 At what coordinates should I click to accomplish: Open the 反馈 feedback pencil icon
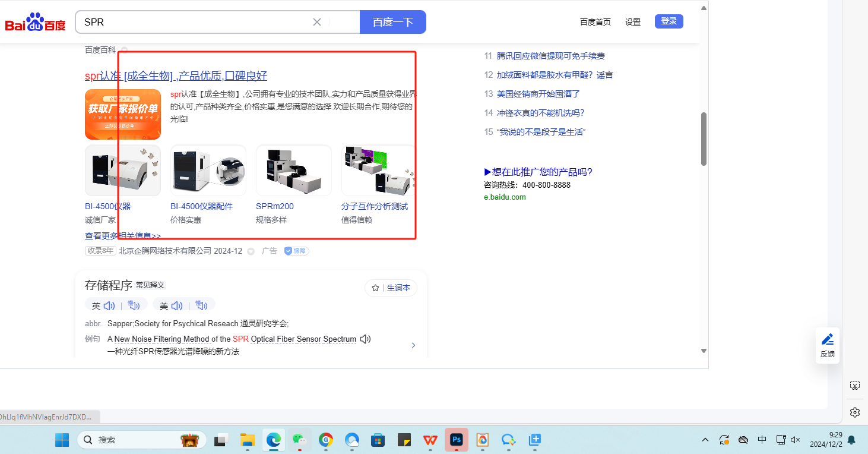[827, 340]
